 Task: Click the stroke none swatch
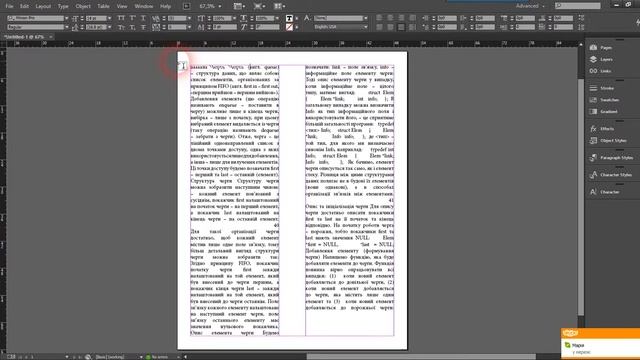pyautogui.click(x=289, y=27)
